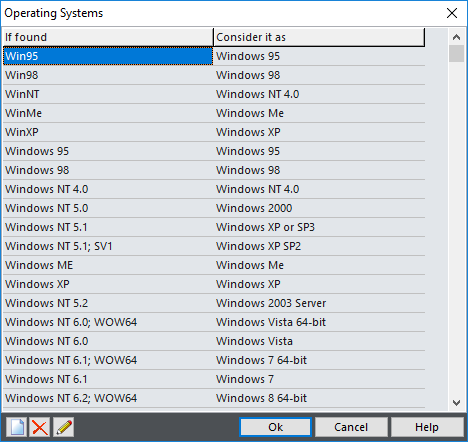The height and width of the screenshot is (442, 468).
Task: Open Help for this dialog
Action: coord(427,427)
